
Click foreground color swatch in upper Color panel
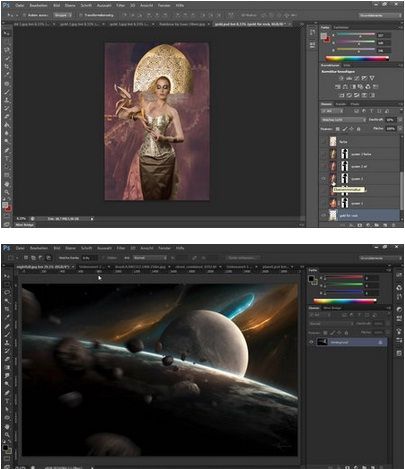324,36
